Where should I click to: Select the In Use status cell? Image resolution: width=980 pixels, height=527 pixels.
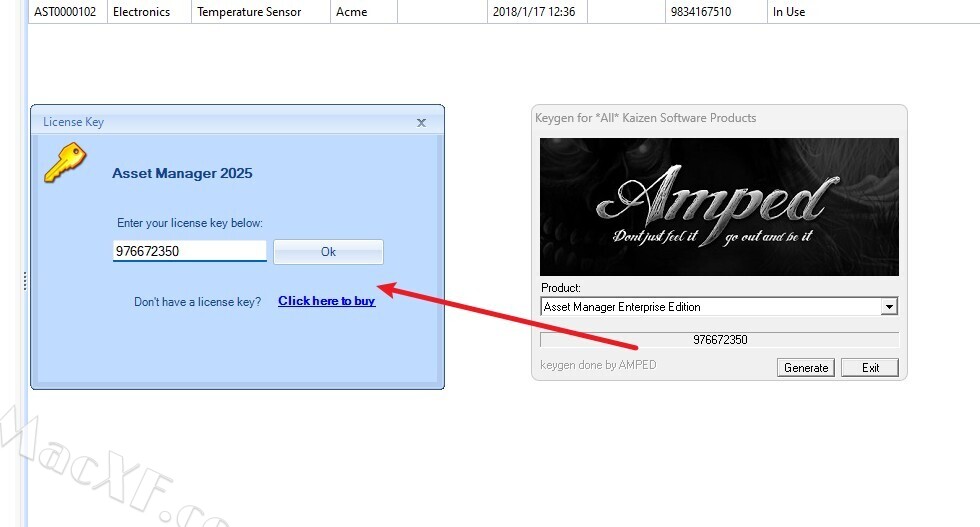tap(874, 12)
